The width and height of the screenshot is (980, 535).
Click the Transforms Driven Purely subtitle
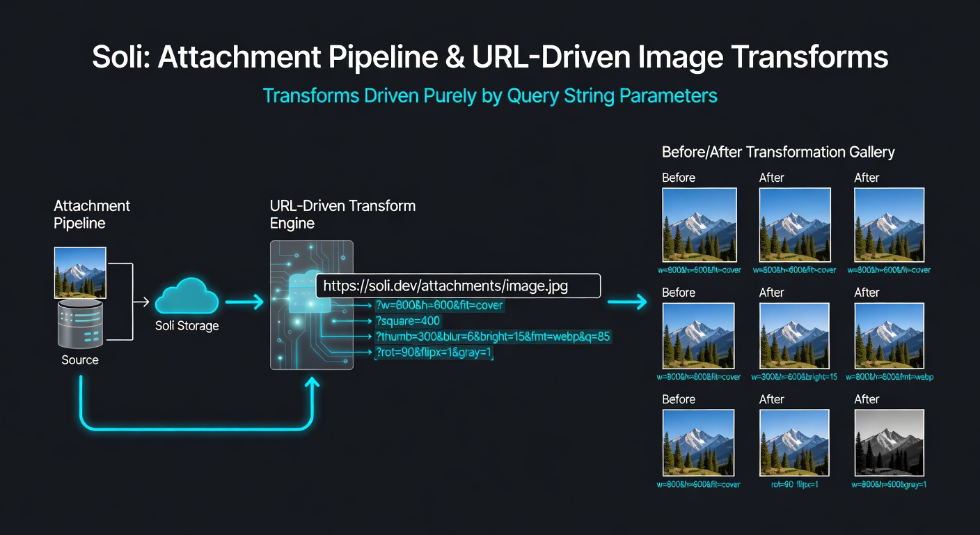(490, 95)
